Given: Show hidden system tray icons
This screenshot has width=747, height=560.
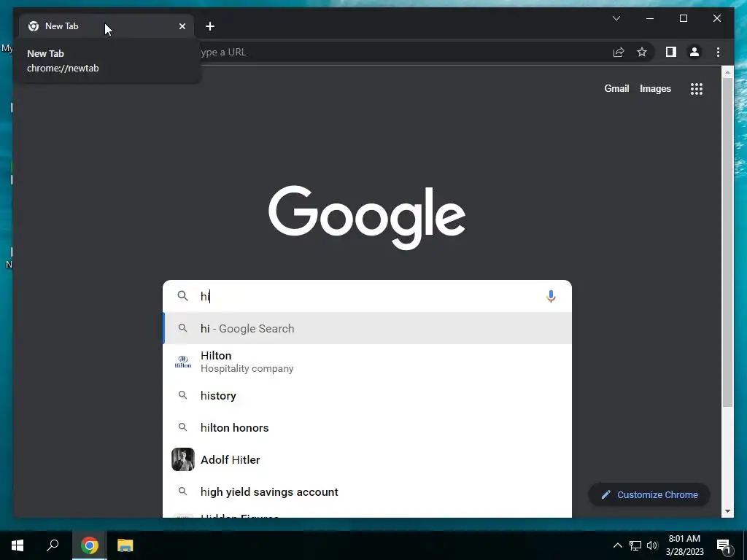Looking at the screenshot, I should 617,545.
